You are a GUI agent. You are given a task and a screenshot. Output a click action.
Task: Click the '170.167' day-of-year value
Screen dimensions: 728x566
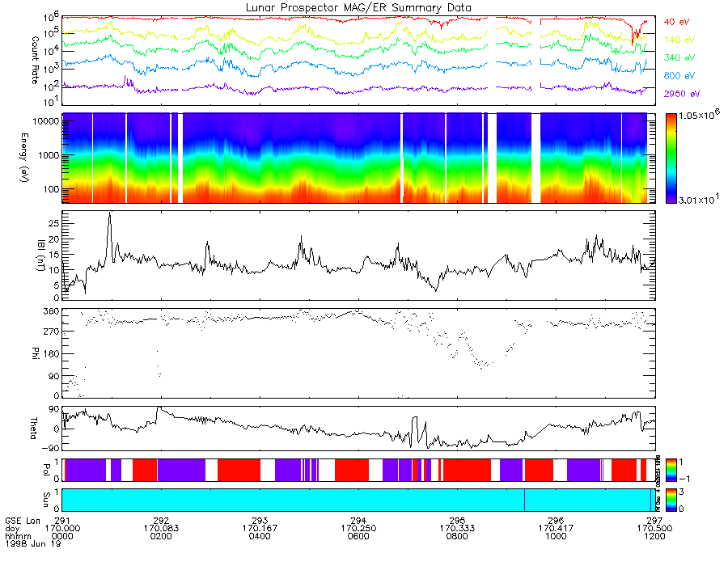(x=260, y=529)
